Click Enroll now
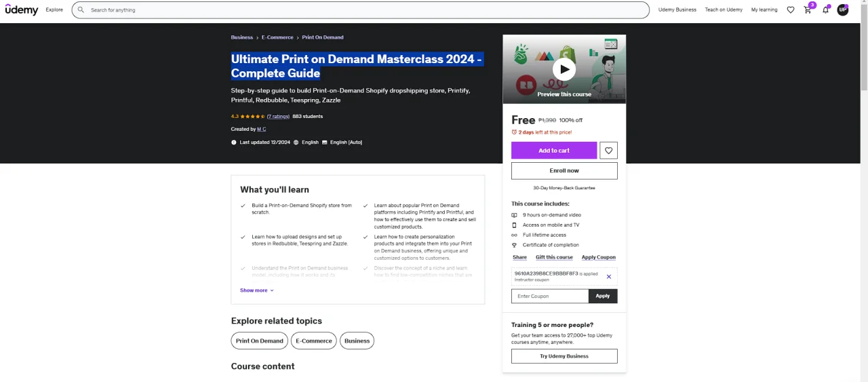This screenshot has width=868, height=382. 564,171
